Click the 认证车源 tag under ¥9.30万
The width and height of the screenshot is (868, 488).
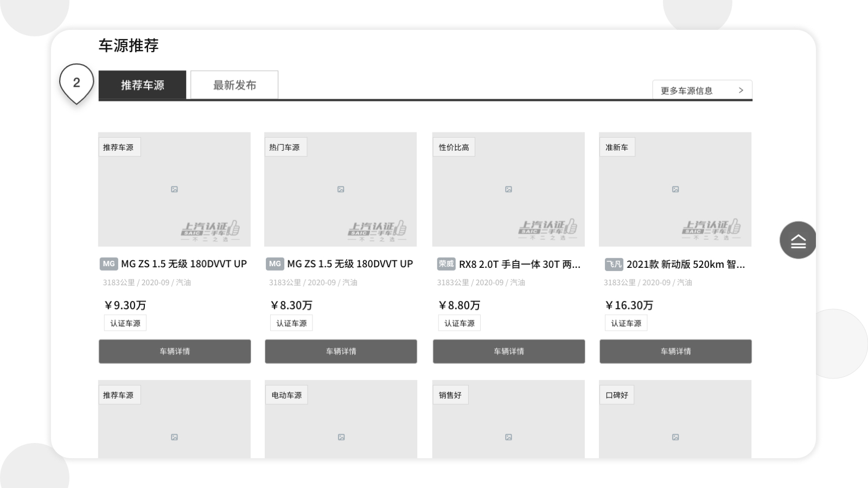(125, 323)
